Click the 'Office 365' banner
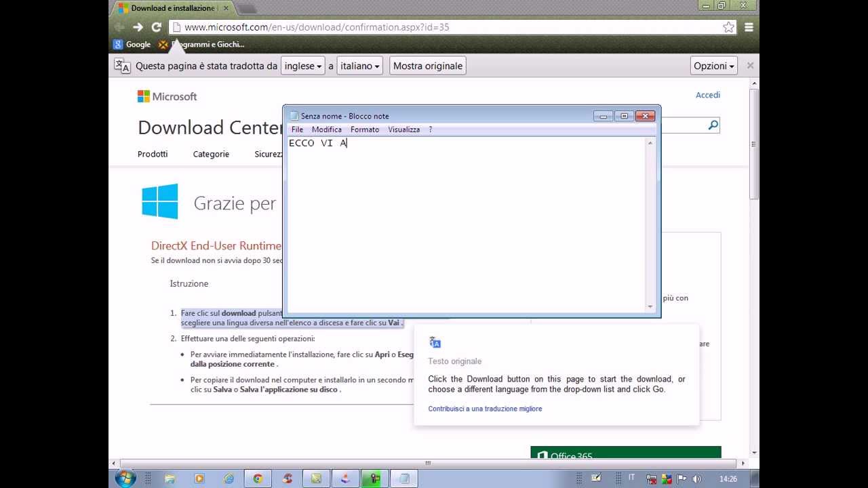This screenshot has height=488, width=868. pyautogui.click(x=625, y=453)
